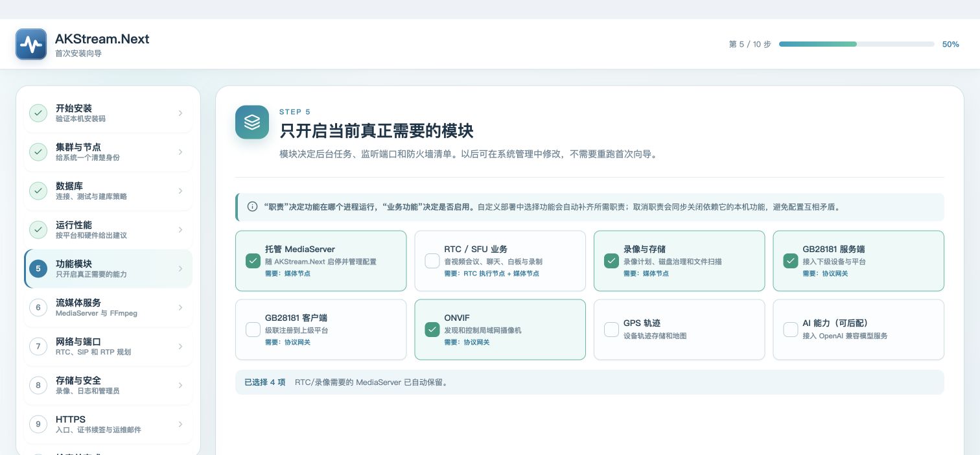This screenshot has height=455, width=980.
Task: Click the step 7 number circle
Action: click(38, 346)
